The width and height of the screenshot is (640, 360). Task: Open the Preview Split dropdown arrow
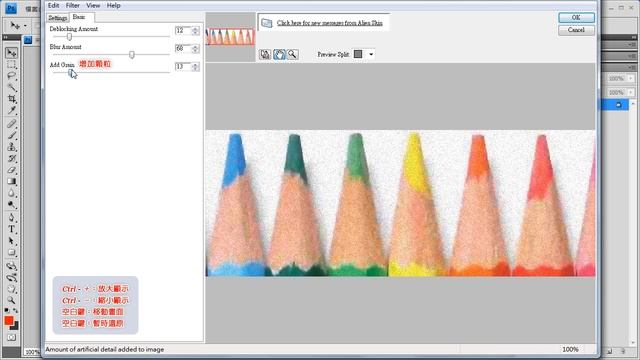point(371,54)
